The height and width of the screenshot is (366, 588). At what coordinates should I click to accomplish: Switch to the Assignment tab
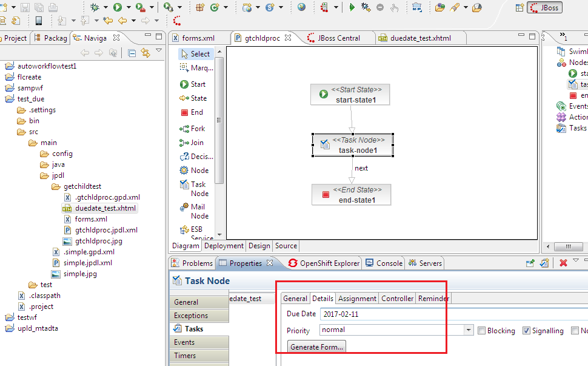[x=357, y=299]
